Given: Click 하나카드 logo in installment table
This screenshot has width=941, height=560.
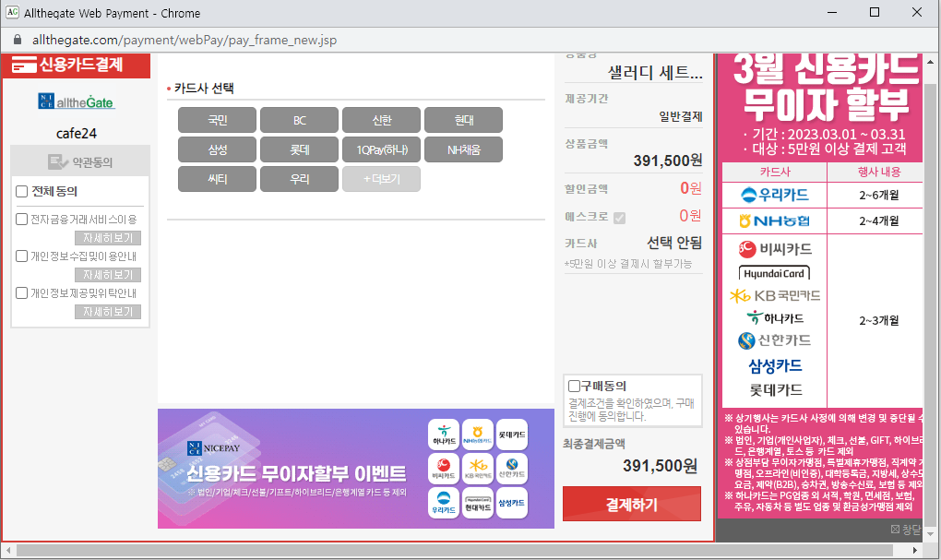Looking at the screenshot, I should pyautogui.click(x=775, y=317).
